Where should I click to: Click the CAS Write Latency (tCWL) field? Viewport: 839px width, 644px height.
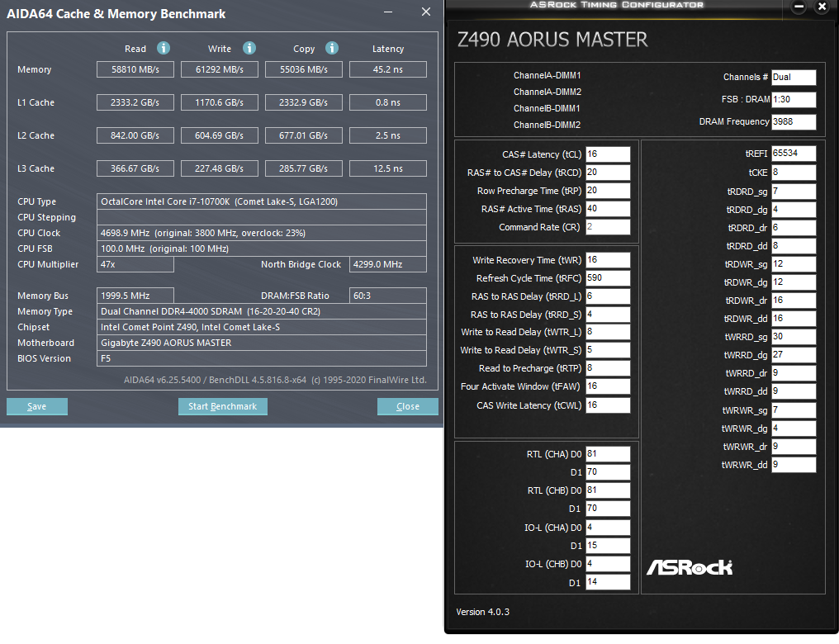pos(608,405)
